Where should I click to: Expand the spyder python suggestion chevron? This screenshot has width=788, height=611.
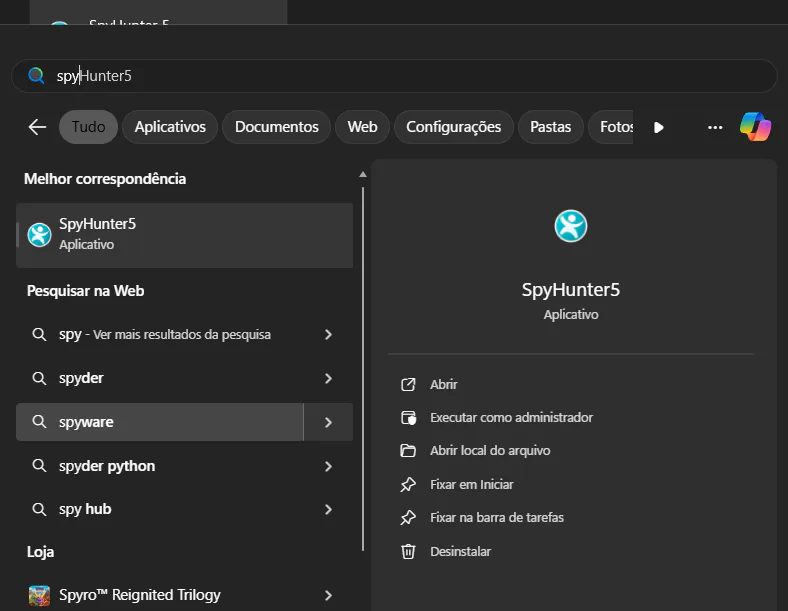point(328,466)
